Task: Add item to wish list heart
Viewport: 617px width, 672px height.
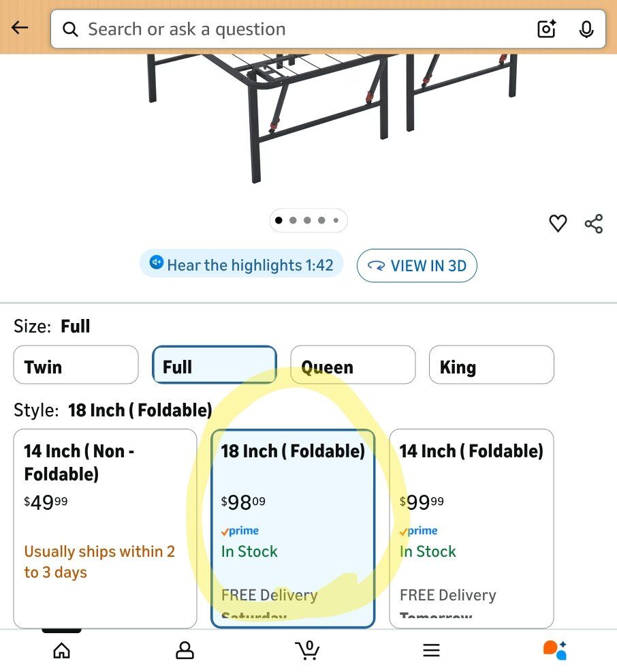Action: click(x=558, y=224)
